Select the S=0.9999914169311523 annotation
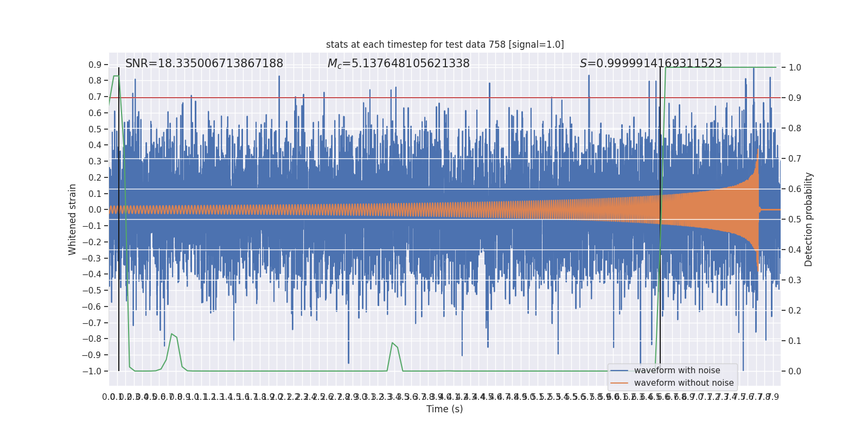 (x=651, y=63)
